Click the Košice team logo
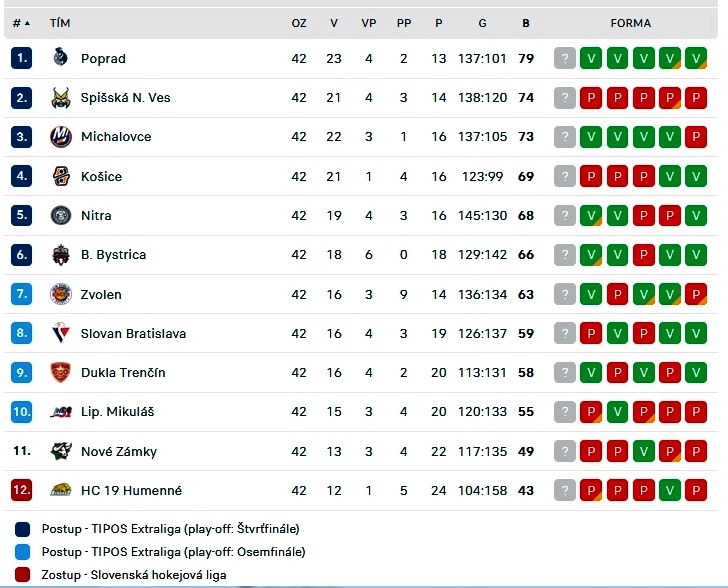 pyautogui.click(x=61, y=176)
